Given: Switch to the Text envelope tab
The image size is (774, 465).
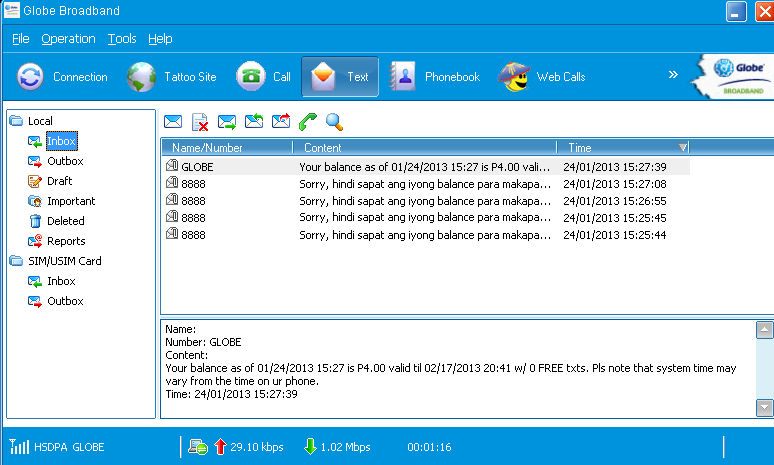Looking at the screenshot, I should point(340,77).
